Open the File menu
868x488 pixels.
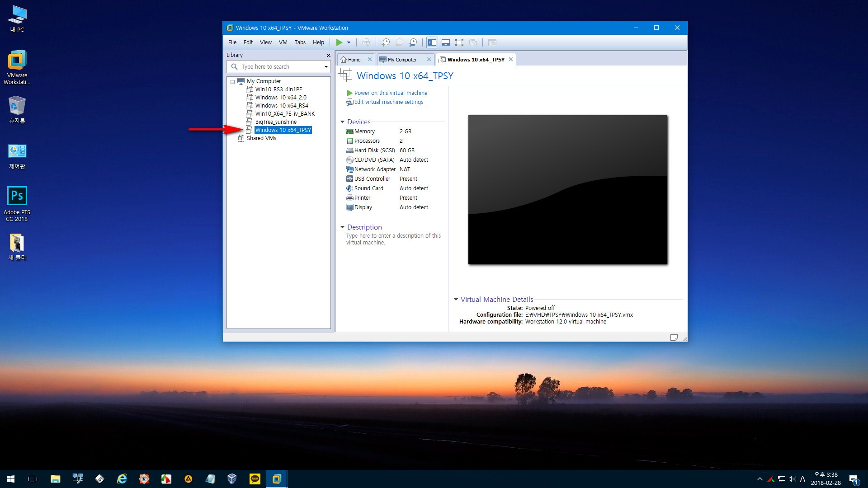(x=232, y=42)
